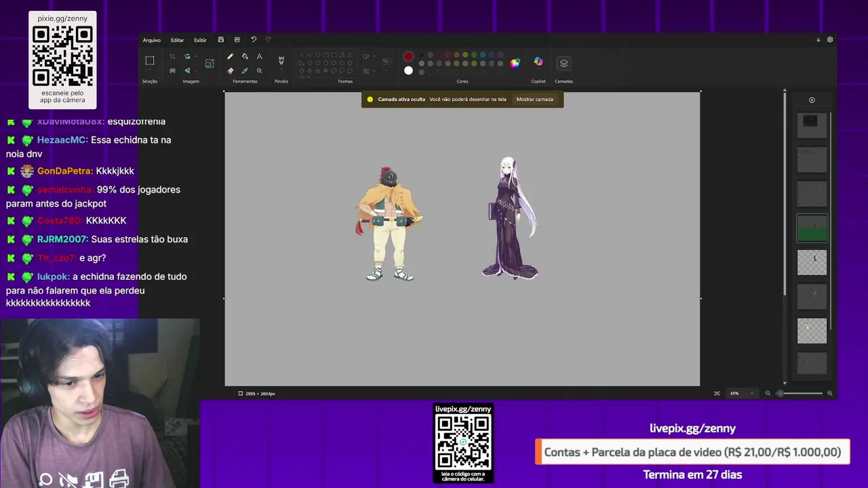Open the rotate options dropdown arrow

click(x=195, y=56)
